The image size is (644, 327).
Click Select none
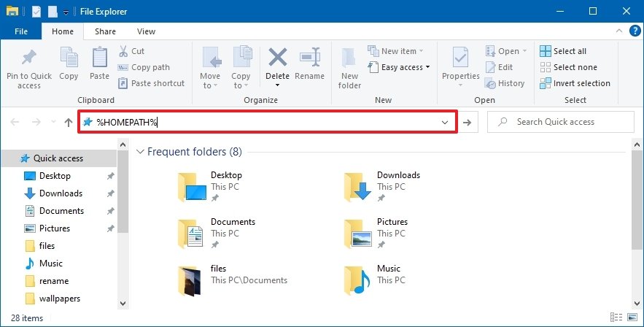pyautogui.click(x=568, y=67)
